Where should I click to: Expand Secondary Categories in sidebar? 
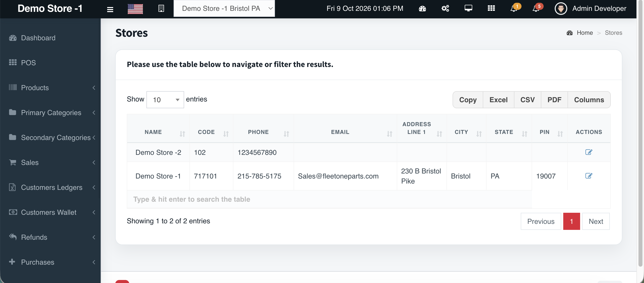[50, 137]
